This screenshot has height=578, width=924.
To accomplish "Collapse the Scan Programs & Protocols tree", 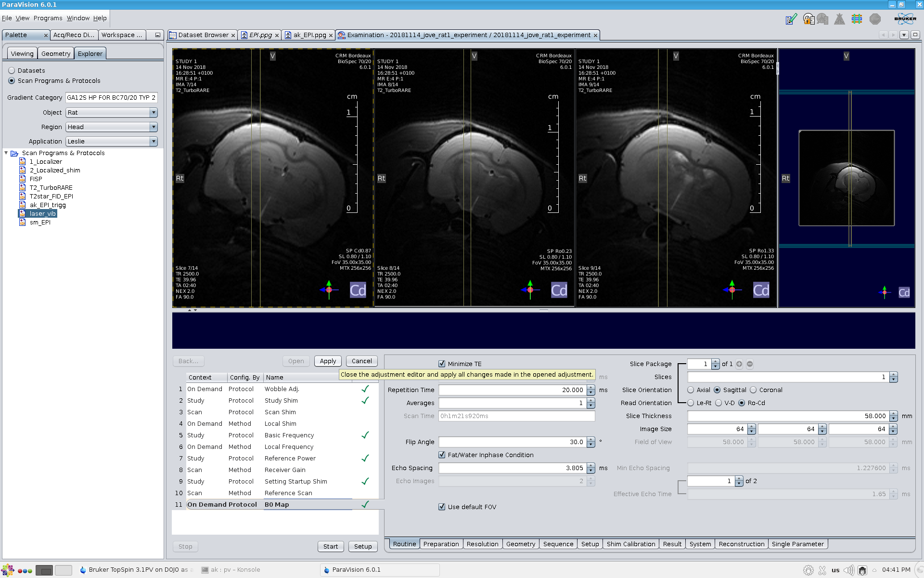I will coord(6,153).
